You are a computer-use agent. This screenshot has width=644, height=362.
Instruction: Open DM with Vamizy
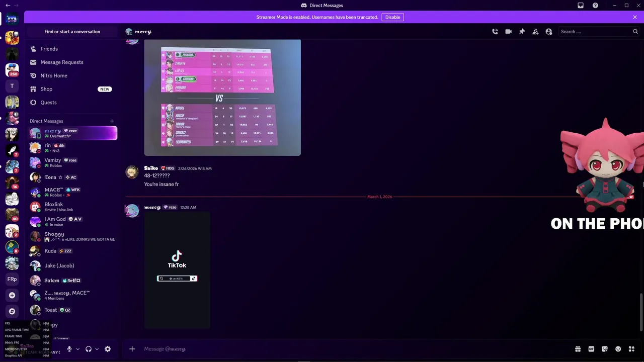pos(72,162)
